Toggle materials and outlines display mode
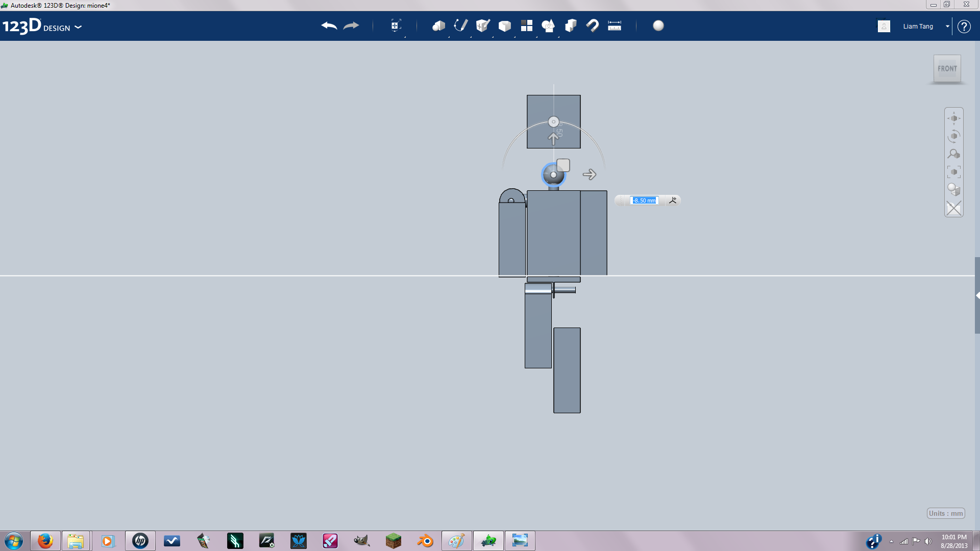Image resolution: width=980 pixels, height=551 pixels. [x=953, y=190]
